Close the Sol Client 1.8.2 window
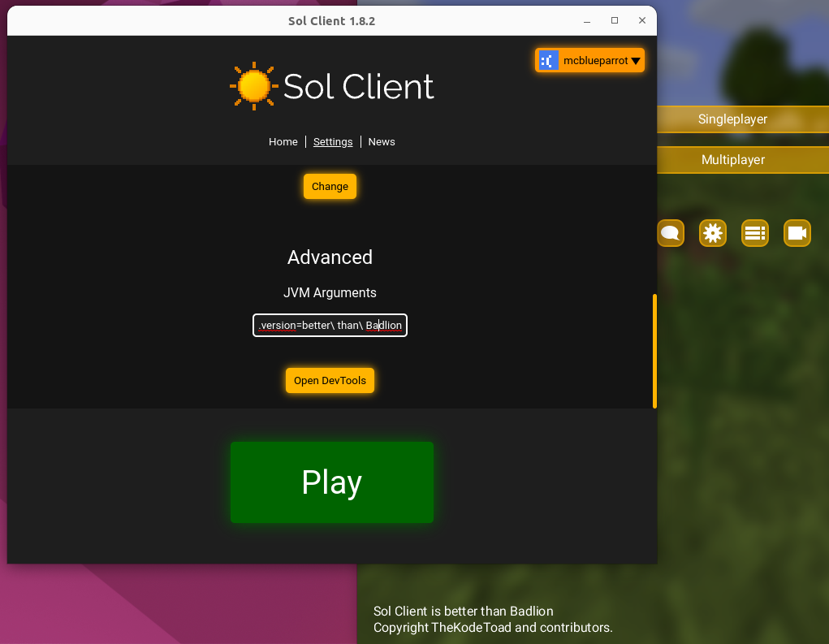Image resolution: width=829 pixels, height=644 pixels. pos(641,20)
